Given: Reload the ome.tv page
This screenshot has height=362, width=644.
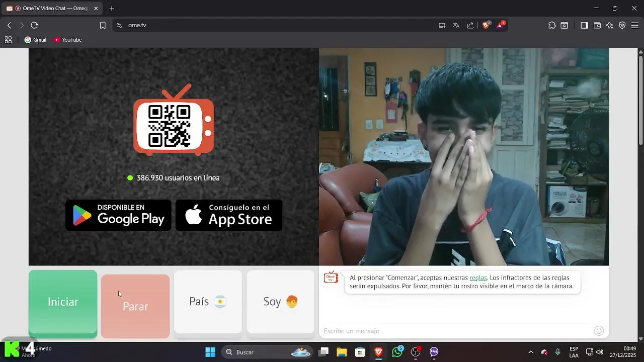Looking at the screenshot, I should (34, 25).
